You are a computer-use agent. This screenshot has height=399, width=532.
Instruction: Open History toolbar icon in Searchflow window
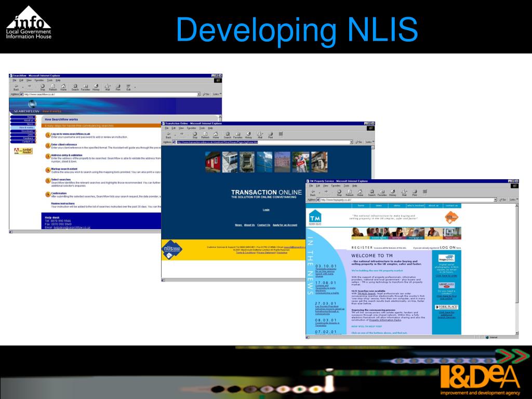click(x=96, y=87)
